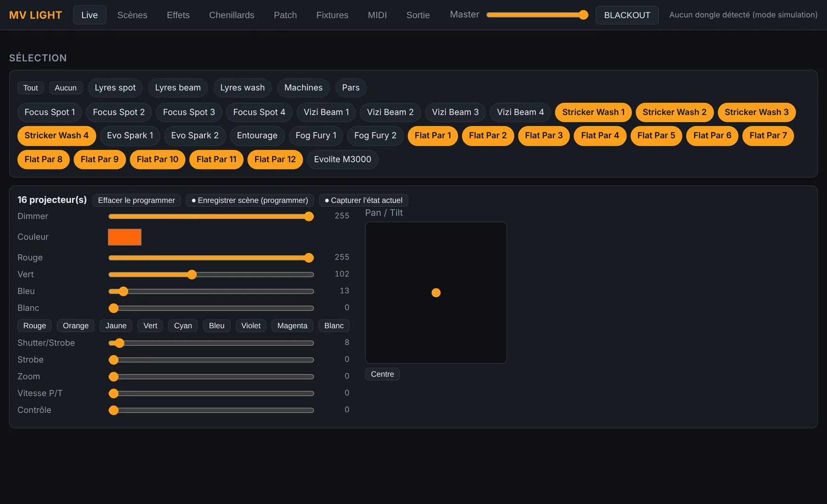Open the MIDI tab
The width and height of the screenshot is (827, 504).
tap(377, 15)
